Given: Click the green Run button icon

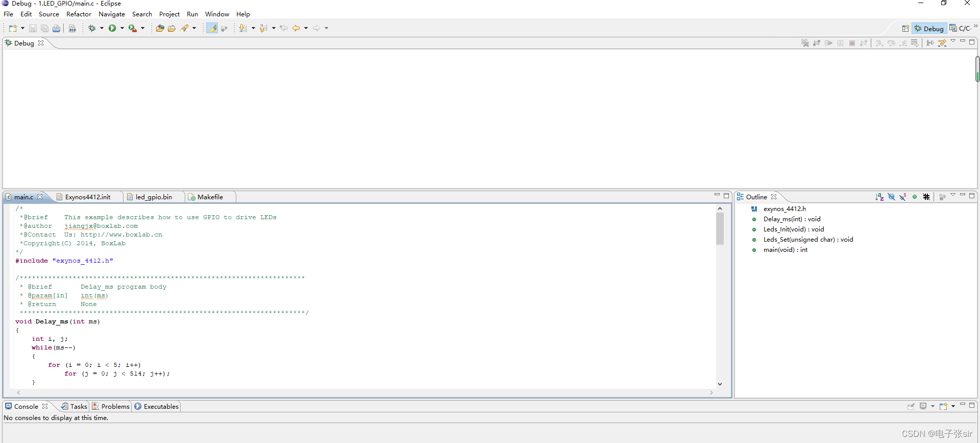Looking at the screenshot, I should point(112,28).
